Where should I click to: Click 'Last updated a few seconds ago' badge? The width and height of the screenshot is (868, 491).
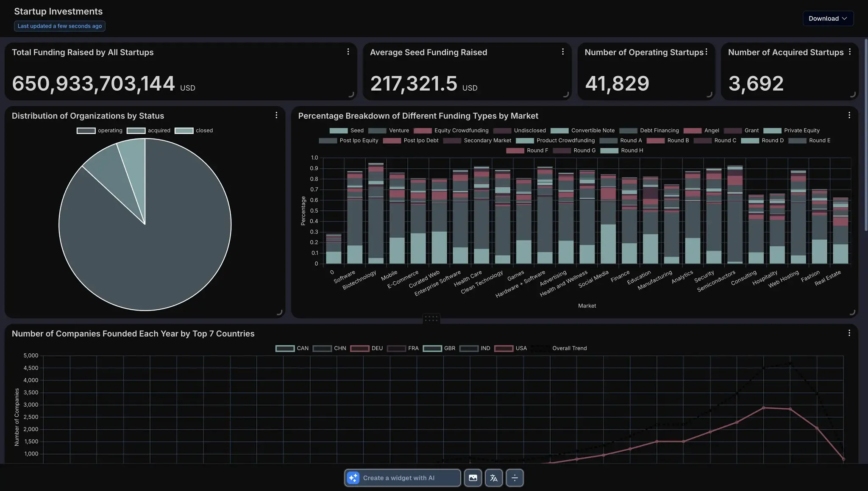[x=60, y=26]
